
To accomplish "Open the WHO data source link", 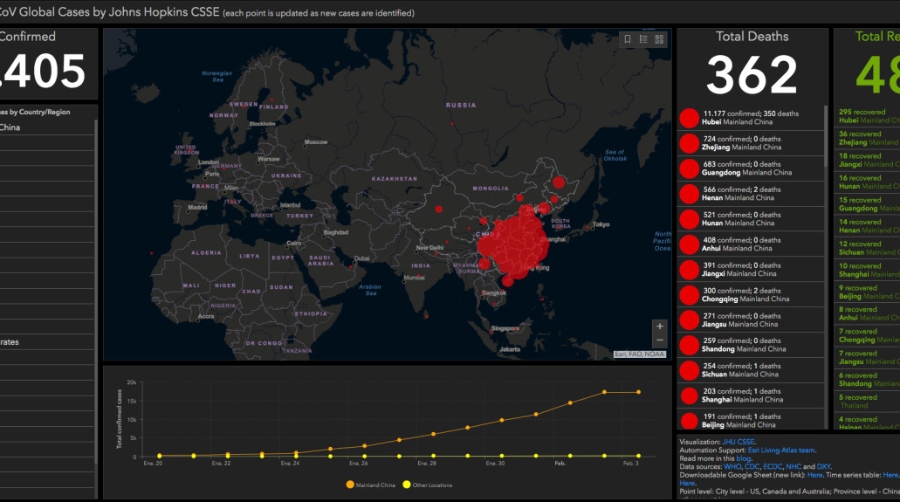I will [x=732, y=466].
